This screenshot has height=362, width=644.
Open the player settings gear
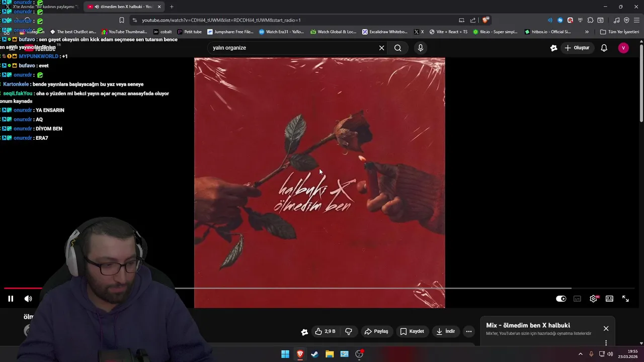point(594,299)
